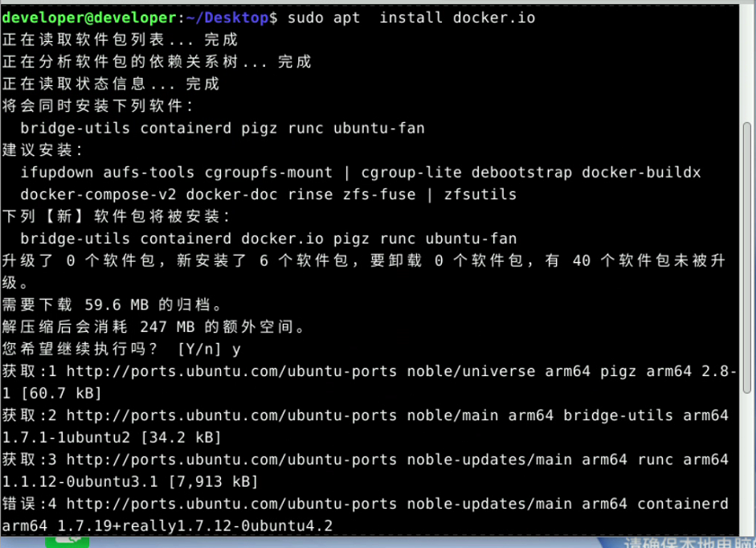
Task: Click the green WeChat icon below terminal
Action: click(67, 542)
